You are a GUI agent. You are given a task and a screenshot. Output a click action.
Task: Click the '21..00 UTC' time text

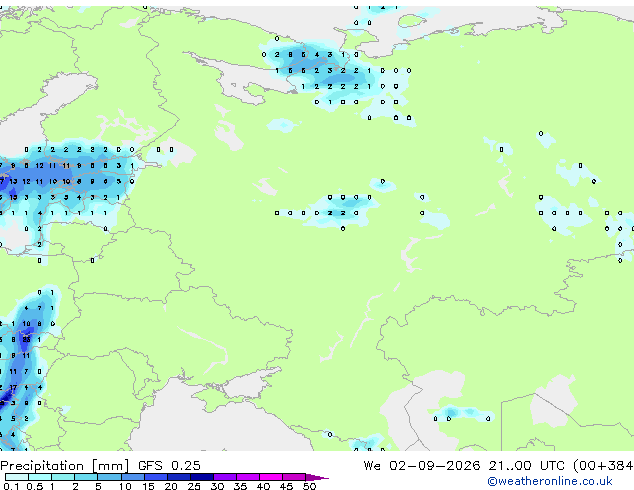pyautogui.click(x=526, y=466)
